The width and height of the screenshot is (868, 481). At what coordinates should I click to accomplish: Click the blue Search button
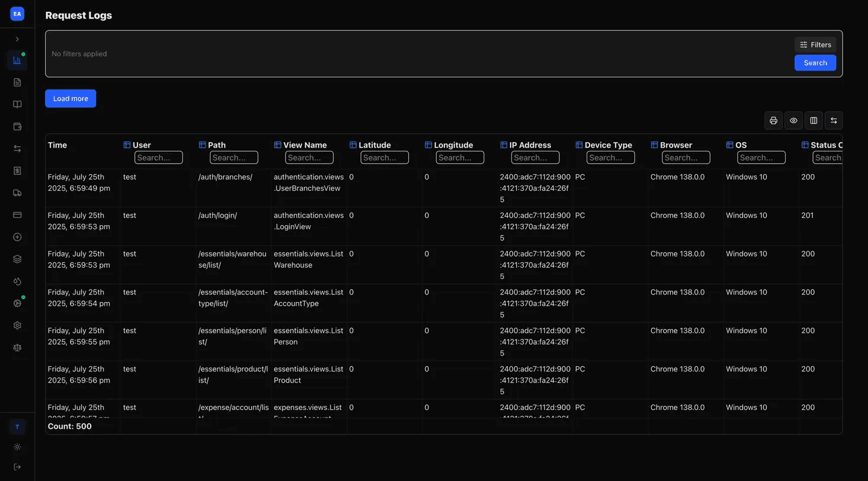tap(815, 63)
